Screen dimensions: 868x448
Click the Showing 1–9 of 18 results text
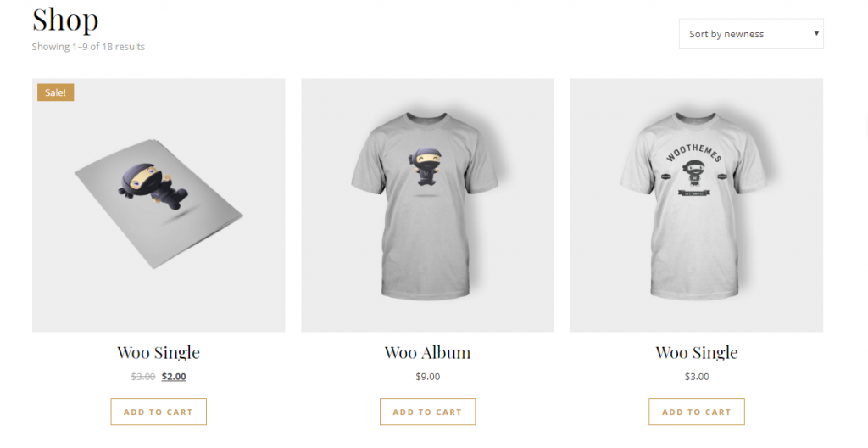point(88,47)
